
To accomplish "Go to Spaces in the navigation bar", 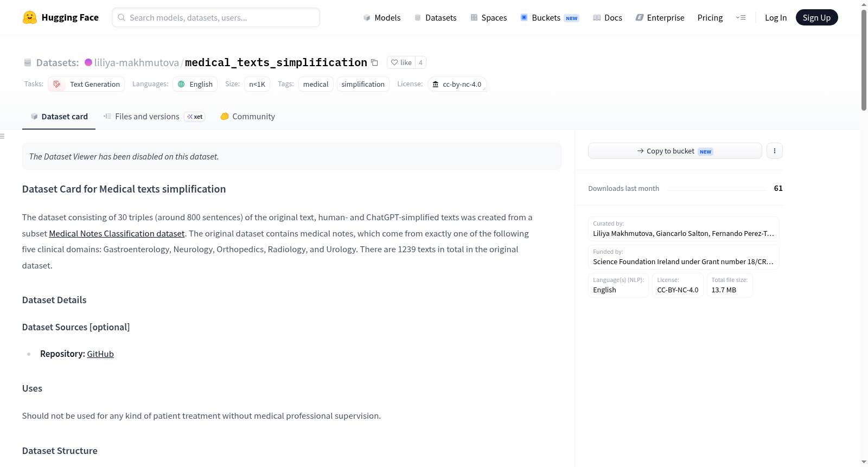I will pos(488,17).
